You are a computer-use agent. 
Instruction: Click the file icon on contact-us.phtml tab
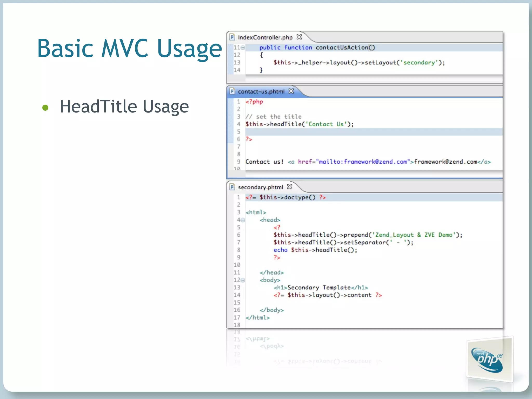click(x=232, y=91)
